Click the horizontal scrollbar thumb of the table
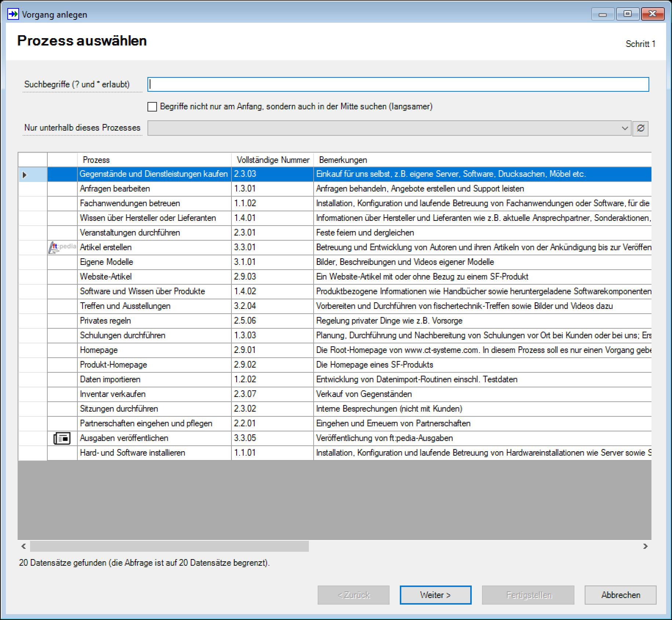The image size is (672, 620). pos(169,546)
